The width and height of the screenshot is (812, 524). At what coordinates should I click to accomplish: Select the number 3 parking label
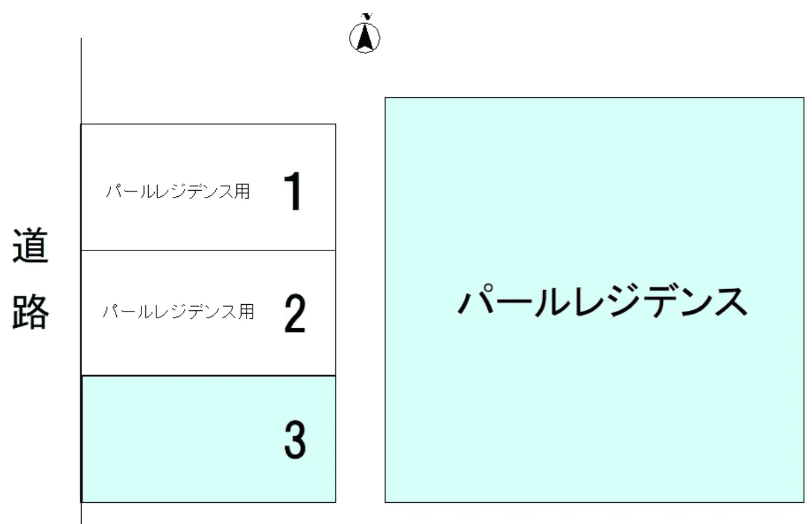pos(295,440)
